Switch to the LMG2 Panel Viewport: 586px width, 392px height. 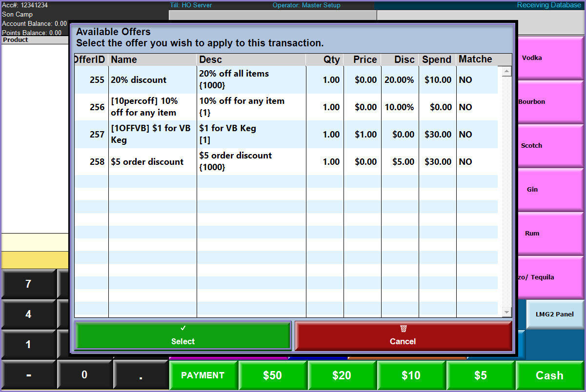(555, 314)
